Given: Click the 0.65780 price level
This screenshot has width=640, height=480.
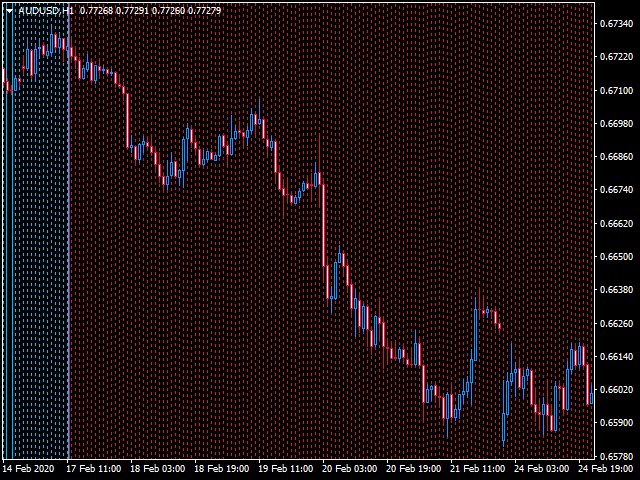Looking at the screenshot, I should [616, 456].
